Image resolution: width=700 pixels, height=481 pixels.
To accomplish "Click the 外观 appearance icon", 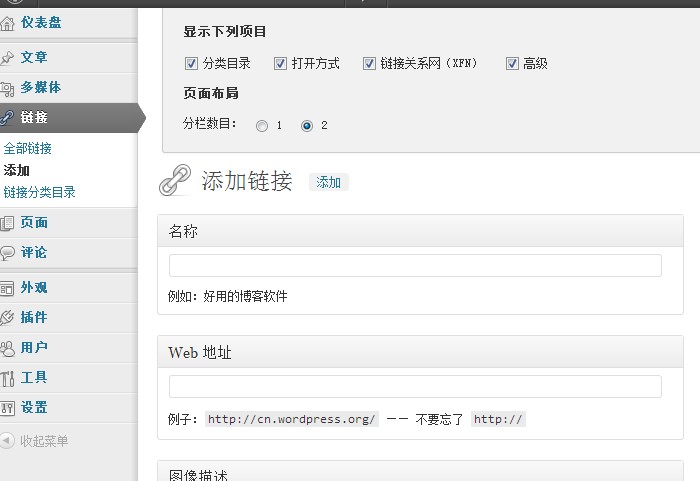I will 7,288.
